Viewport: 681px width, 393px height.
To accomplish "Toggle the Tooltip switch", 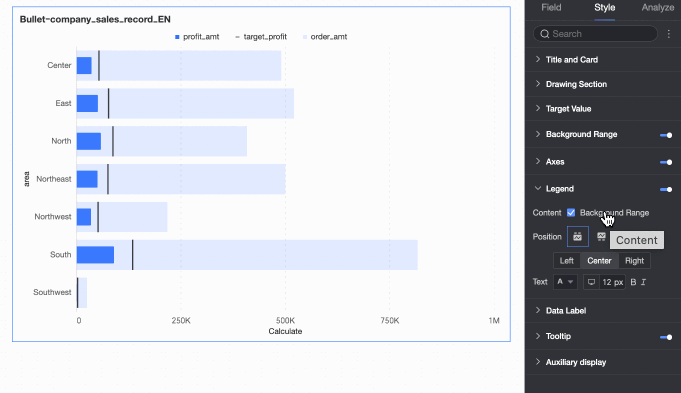I will click(666, 337).
